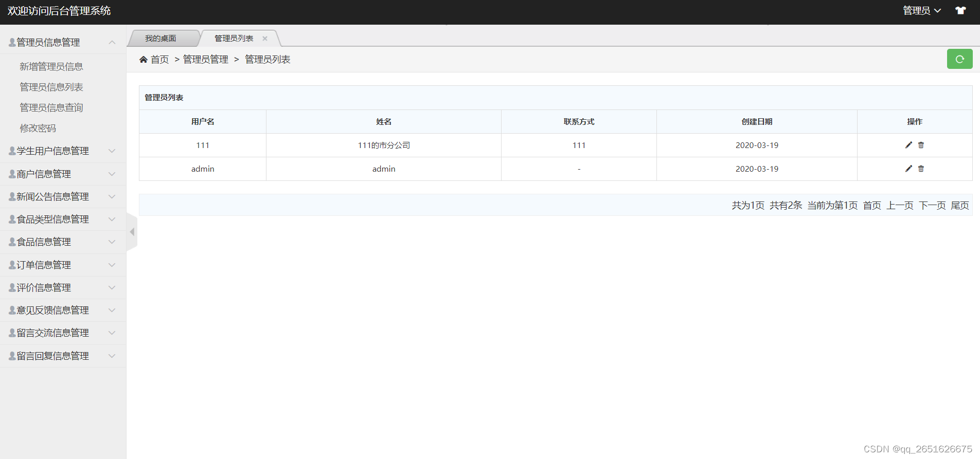Click the 操作 column header
Viewport: 980px width, 459px height.
(x=915, y=122)
